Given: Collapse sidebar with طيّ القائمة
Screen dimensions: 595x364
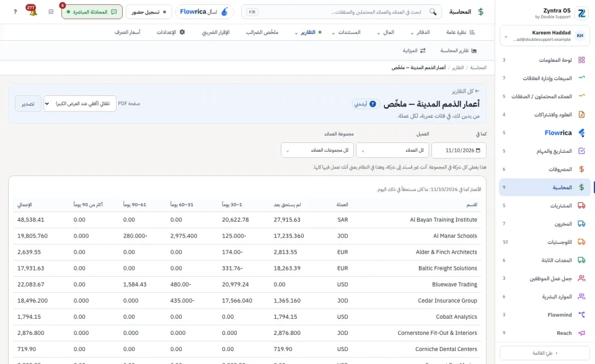Looking at the screenshot, I should (x=545, y=353).
